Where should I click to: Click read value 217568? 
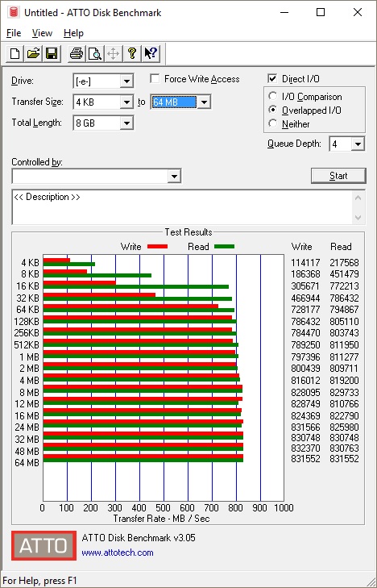tap(344, 263)
